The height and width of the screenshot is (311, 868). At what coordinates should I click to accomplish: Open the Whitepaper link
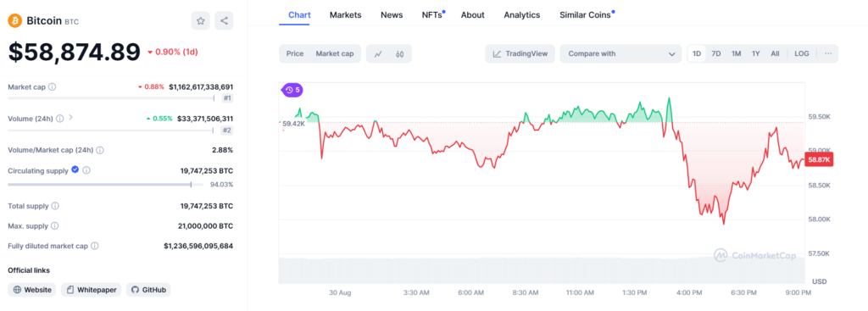click(x=91, y=290)
